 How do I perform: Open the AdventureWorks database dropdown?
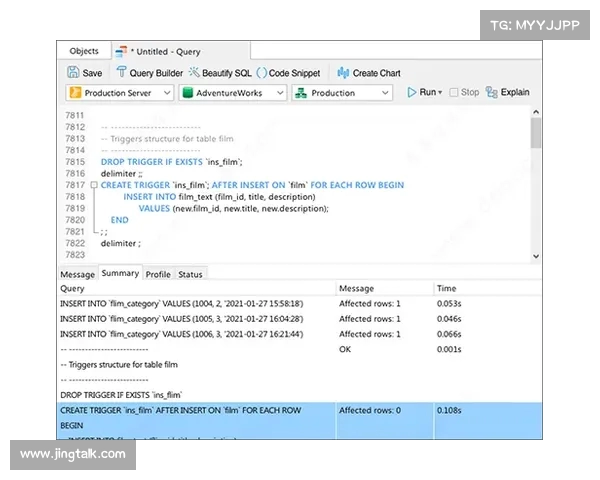(x=232, y=93)
